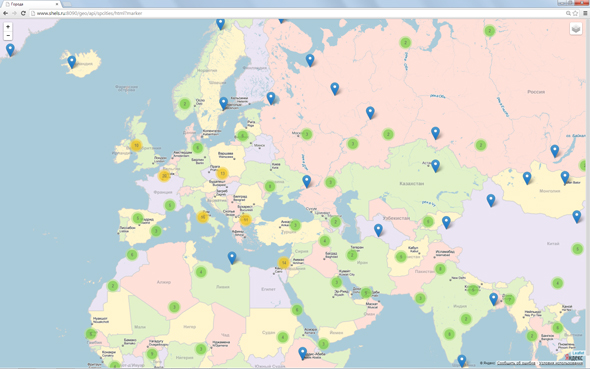
Task: Click the blue marker on Iceland
Action: pyautogui.click(x=71, y=61)
